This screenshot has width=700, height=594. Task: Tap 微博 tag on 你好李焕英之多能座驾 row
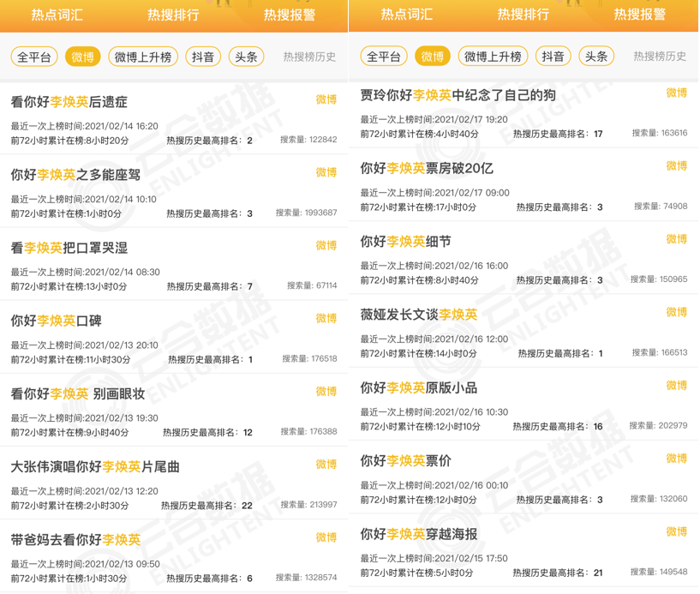(326, 172)
